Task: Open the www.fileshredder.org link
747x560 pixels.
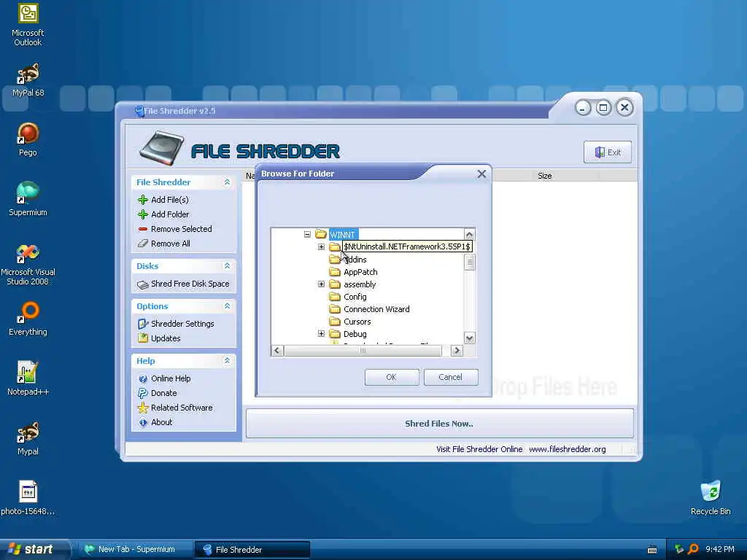Action: pos(568,449)
